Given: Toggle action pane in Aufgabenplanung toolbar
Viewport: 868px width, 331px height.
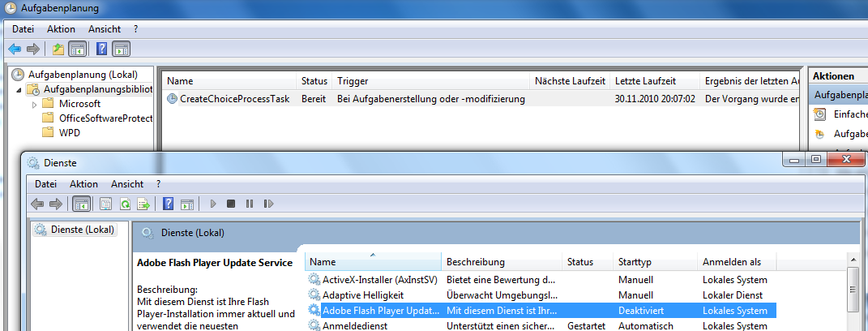Looking at the screenshot, I should click(122, 49).
